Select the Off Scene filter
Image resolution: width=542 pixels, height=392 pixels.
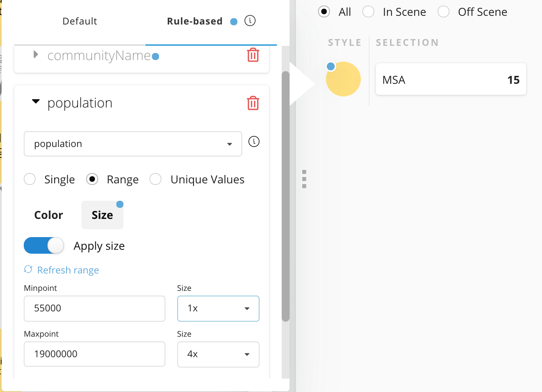click(443, 12)
